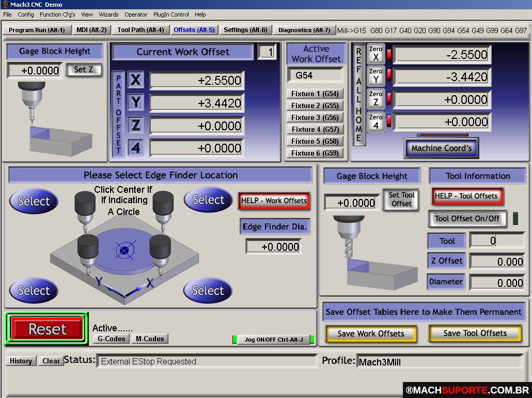Switch to MDI (Alt-2) tab
The image size is (532, 398).
[91, 30]
